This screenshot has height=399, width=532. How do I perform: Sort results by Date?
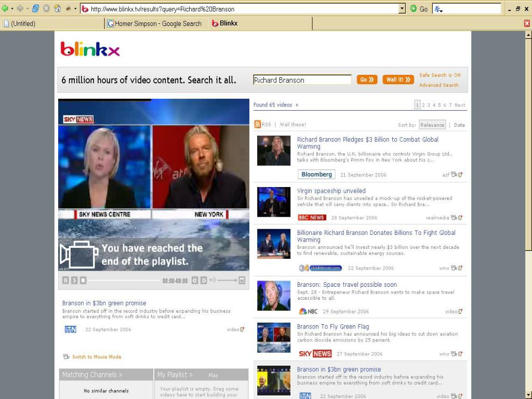(459, 125)
